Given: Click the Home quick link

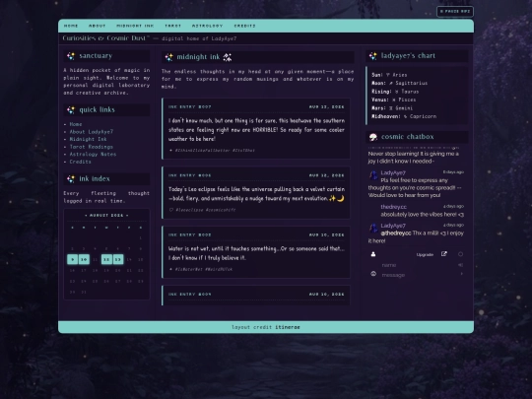Looking at the screenshot, I should 76,124.
